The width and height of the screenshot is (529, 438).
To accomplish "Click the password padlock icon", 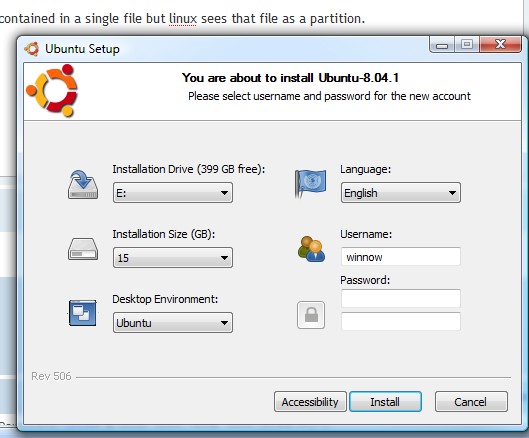I will point(311,315).
